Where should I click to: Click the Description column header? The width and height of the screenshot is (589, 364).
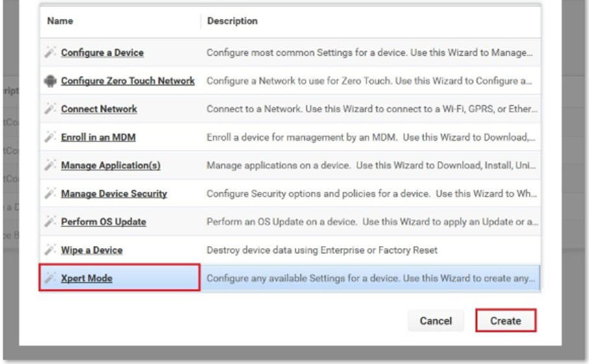(x=232, y=21)
